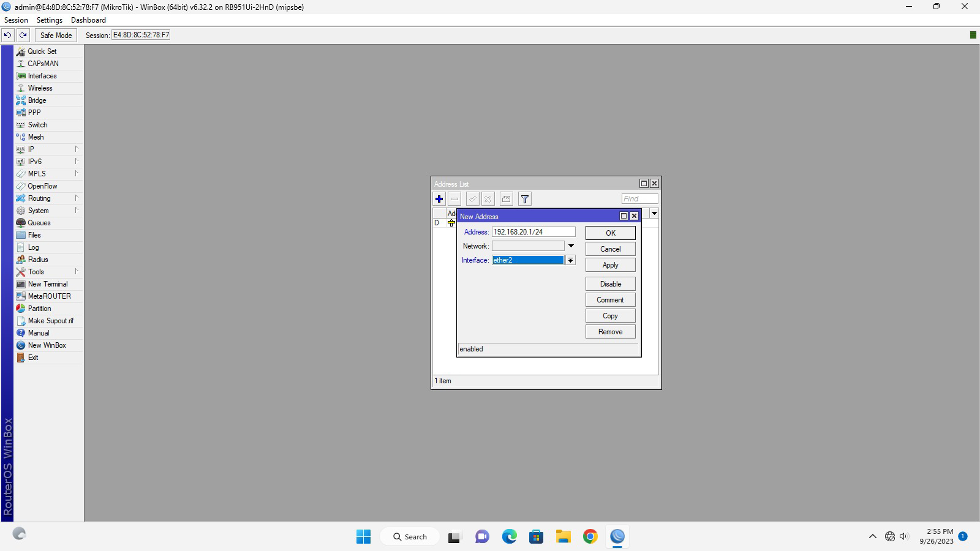Click the Session address field in toolbar
Screen dimensions: 980x551
pos(141,35)
